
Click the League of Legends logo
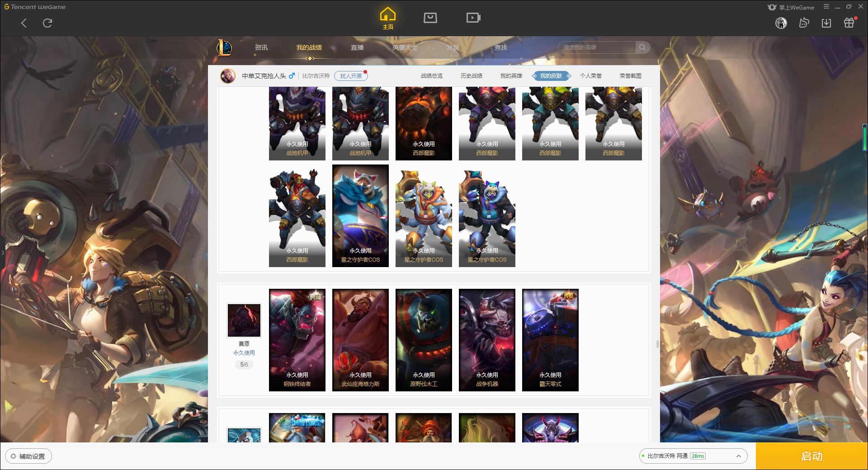[224, 47]
